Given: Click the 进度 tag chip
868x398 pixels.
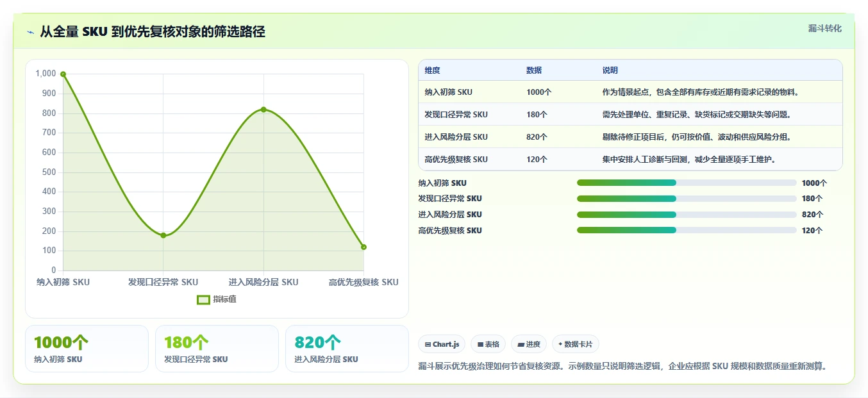Looking at the screenshot, I should pos(529,344).
